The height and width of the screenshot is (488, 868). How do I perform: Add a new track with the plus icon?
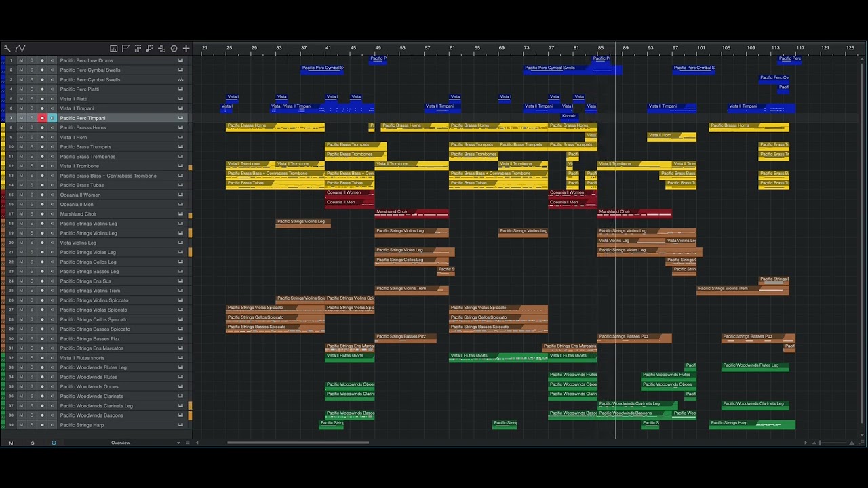tap(186, 48)
